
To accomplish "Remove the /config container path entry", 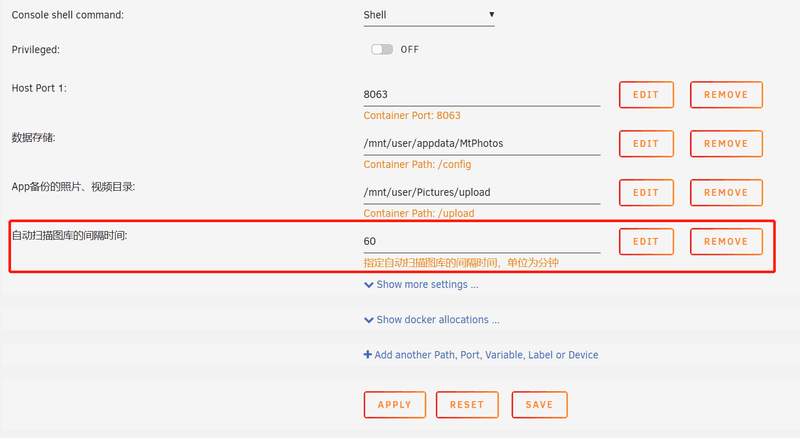I will pyautogui.click(x=726, y=143).
